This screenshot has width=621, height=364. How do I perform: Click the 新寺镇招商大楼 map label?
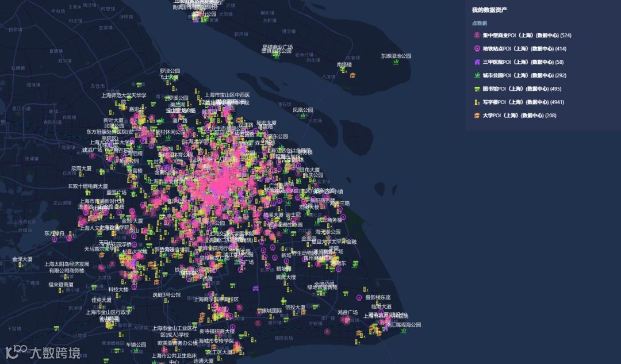(x=217, y=331)
